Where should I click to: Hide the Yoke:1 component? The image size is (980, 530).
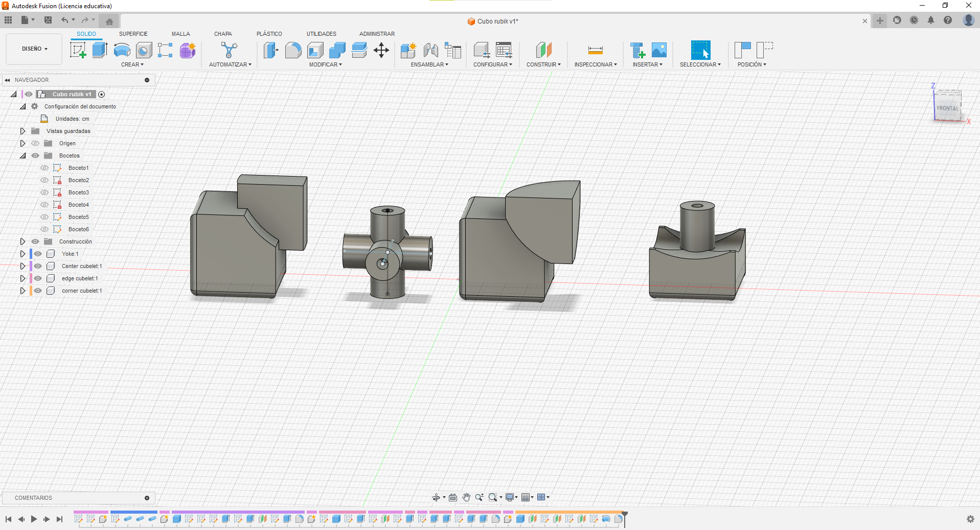(38, 254)
